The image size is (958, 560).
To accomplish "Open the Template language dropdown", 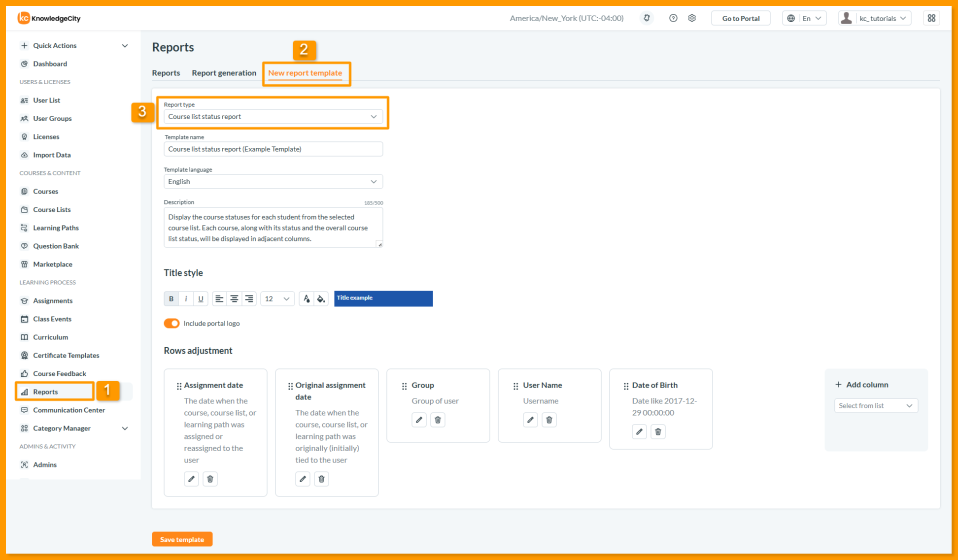I will pos(273,181).
